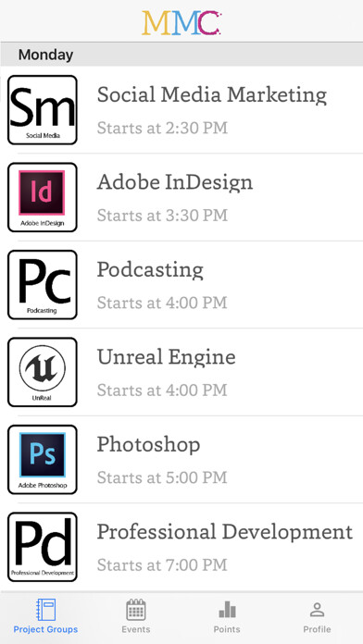Open the Adobe InDesign title text
The width and height of the screenshot is (363, 644).
pos(175,182)
